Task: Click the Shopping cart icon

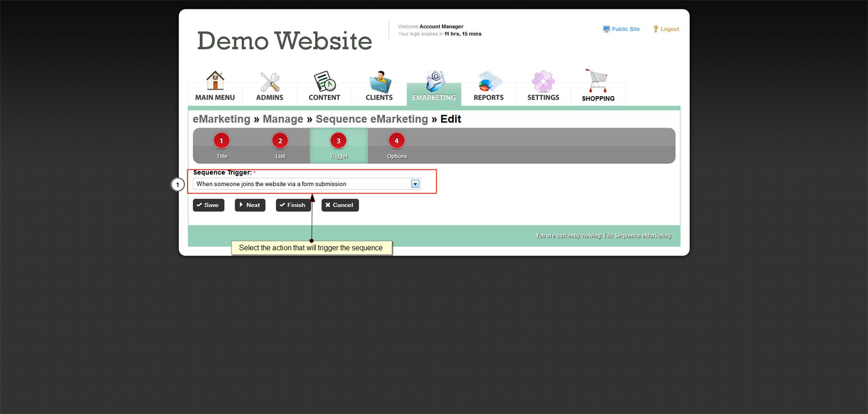Action: [598, 81]
